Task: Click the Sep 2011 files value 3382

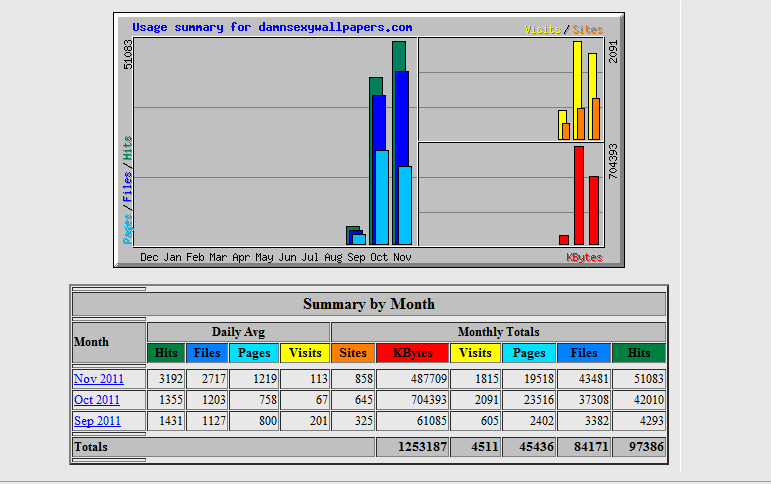Action: [x=596, y=421]
